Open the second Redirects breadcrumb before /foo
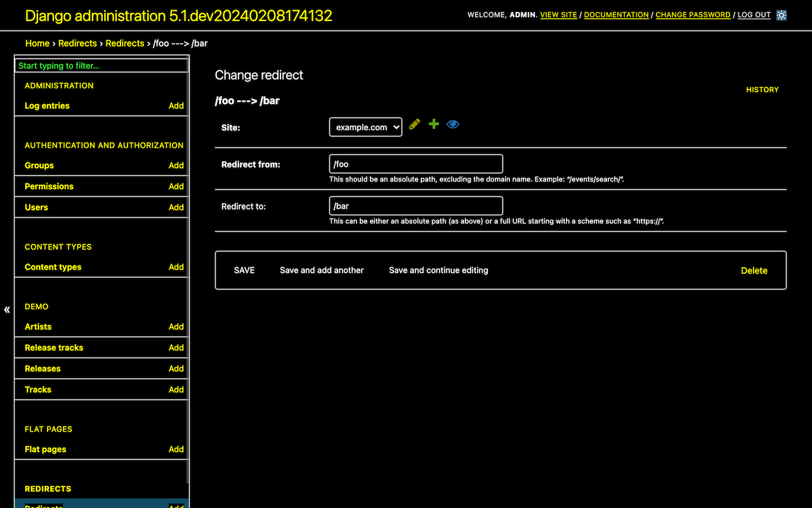The width and height of the screenshot is (812, 508). click(125, 43)
